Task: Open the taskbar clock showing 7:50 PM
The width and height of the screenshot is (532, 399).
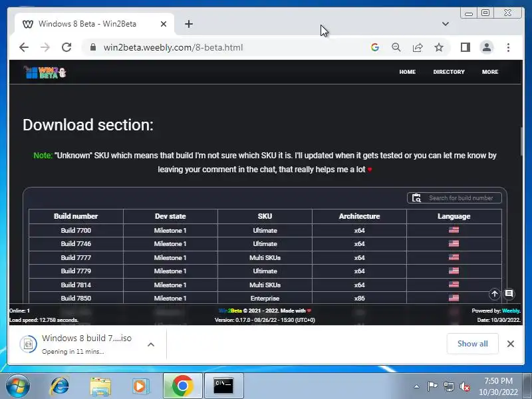Action: 498,386
